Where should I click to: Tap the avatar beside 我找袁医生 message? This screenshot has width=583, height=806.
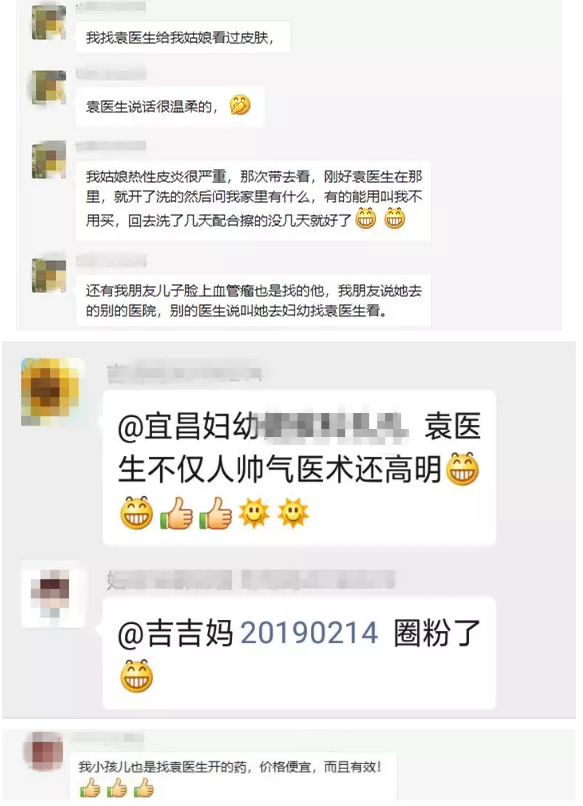(x=49, y=21)
